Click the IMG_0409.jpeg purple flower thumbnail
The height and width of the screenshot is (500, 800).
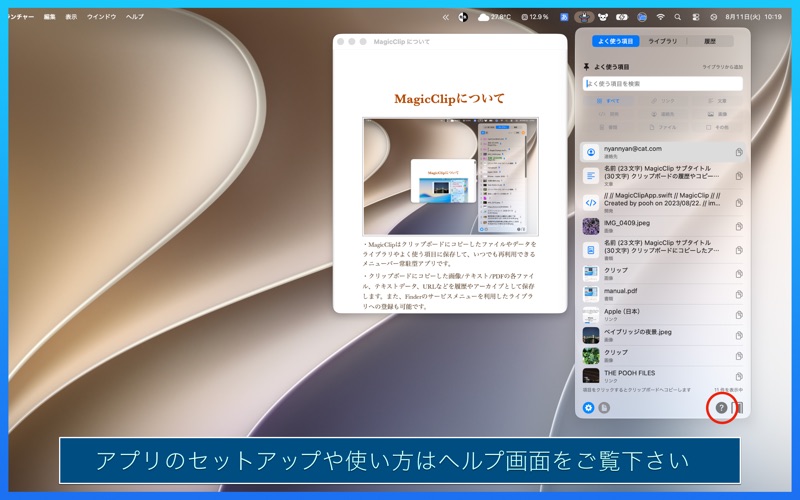coord(591,227)
